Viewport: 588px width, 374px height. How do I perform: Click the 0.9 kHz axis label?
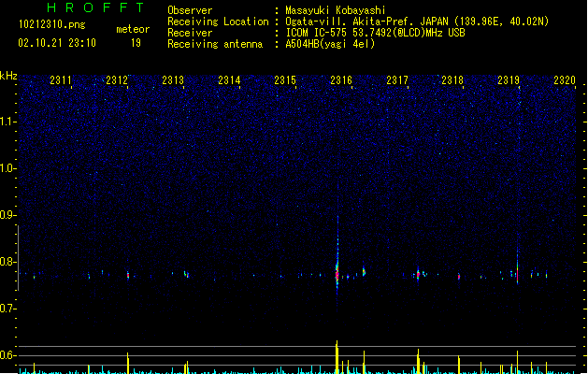pyautogui.click(x=8, y=215)
